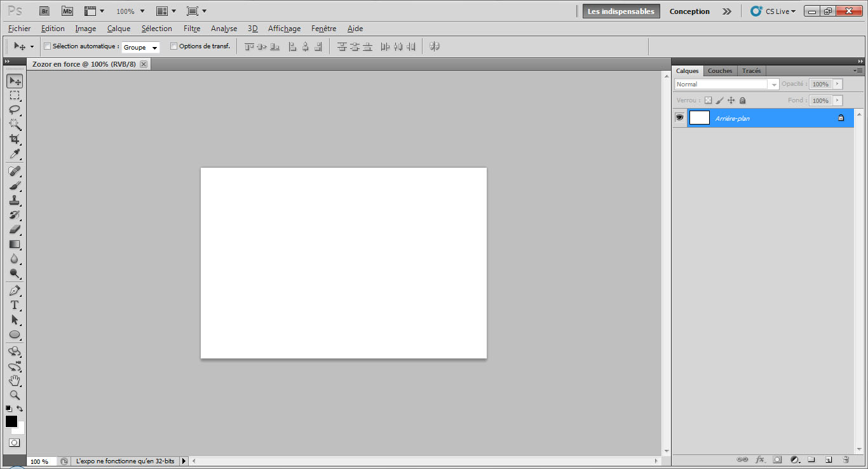The image size is (868, 469).
Task: Select the Crop tool
Action: click(14, 139)
